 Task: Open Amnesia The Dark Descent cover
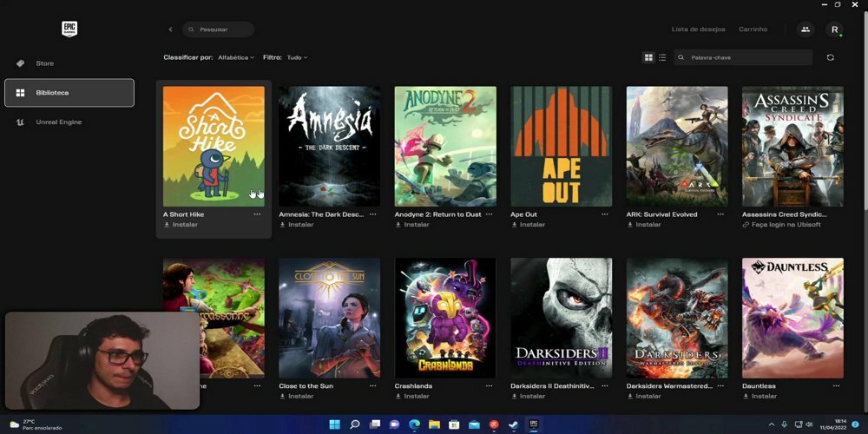pos(329,146)
